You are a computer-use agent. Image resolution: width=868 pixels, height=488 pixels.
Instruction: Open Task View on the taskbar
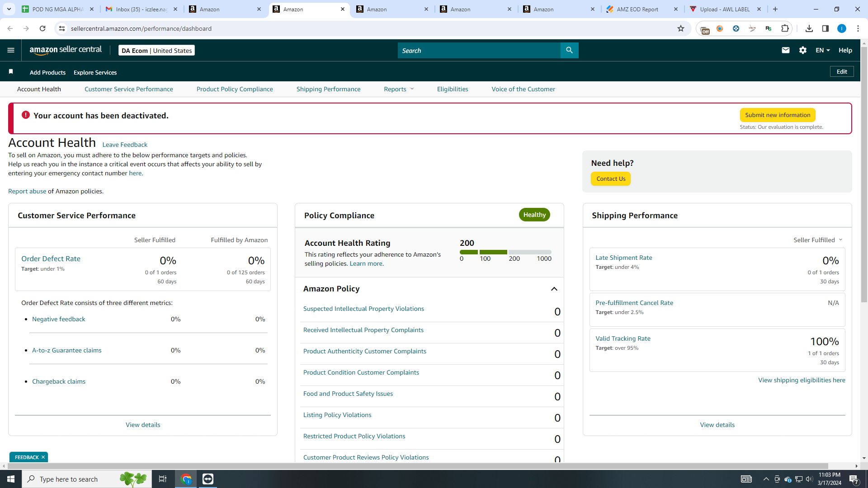(x=163, y=479)
